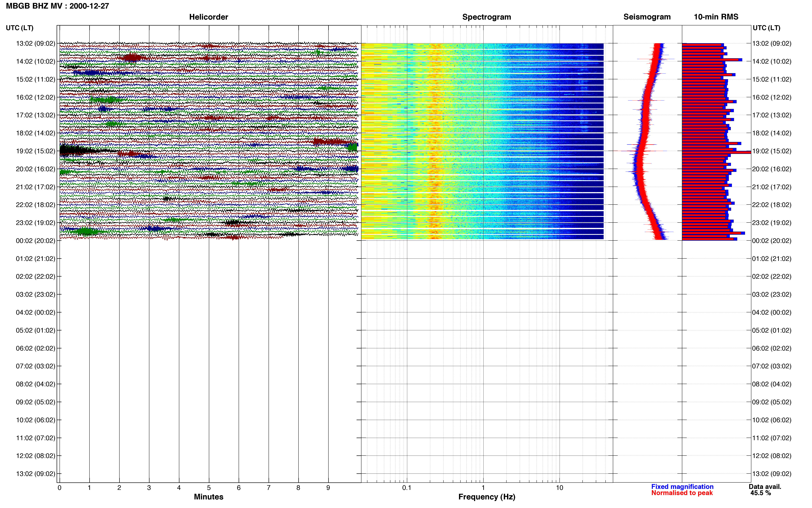Click the left 07:02 (03:02) time label
The width and height of the screenshot is (812, 508).
coord(36,366)
